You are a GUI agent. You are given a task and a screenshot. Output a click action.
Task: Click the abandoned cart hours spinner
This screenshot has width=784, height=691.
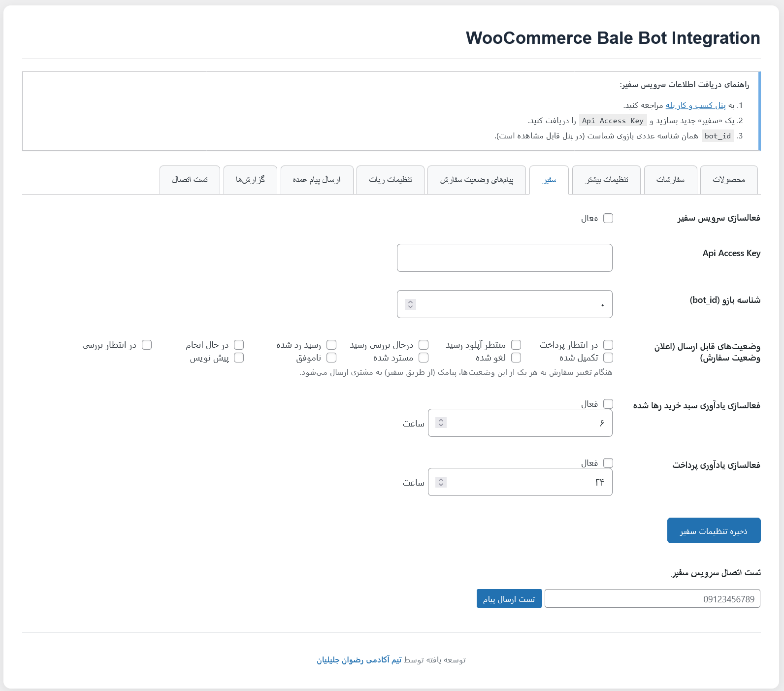(x=441, y=423)
